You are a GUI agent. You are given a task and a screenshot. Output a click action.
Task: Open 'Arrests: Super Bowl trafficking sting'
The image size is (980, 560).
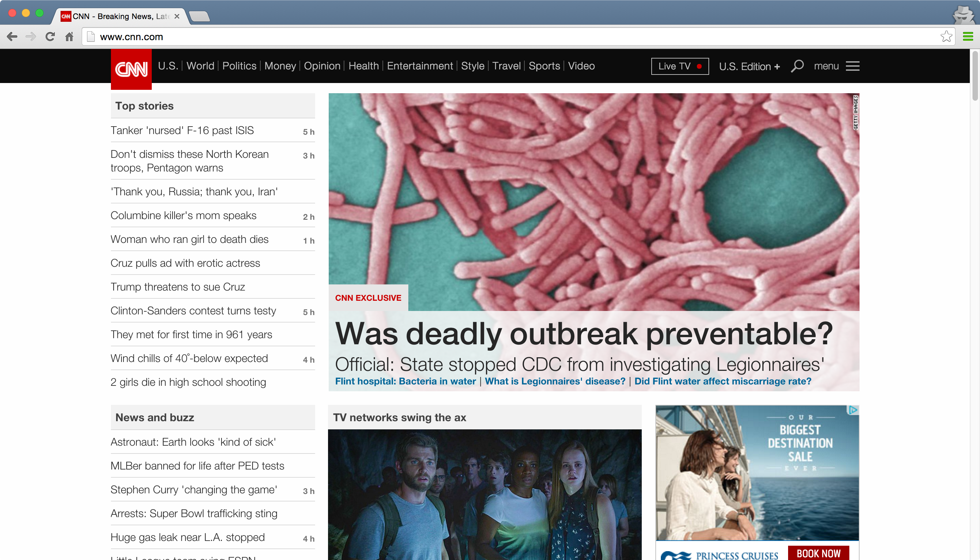(194, 514)
